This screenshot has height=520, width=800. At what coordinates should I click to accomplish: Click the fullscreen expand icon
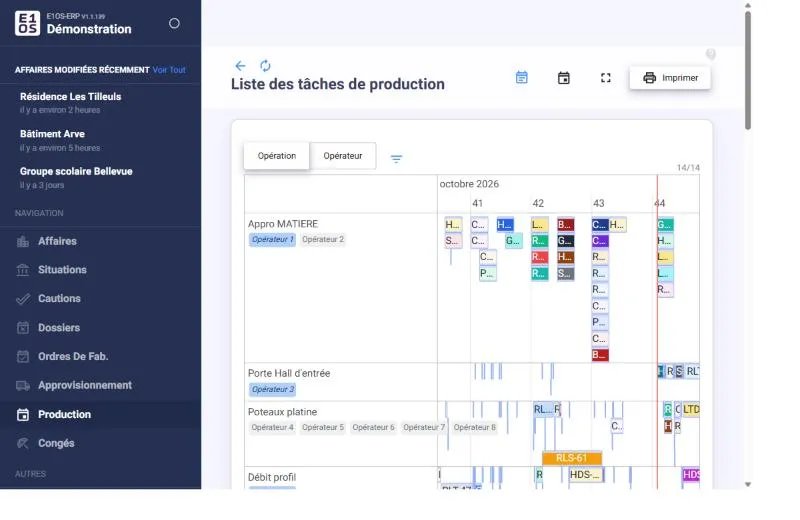click(606, 78)
